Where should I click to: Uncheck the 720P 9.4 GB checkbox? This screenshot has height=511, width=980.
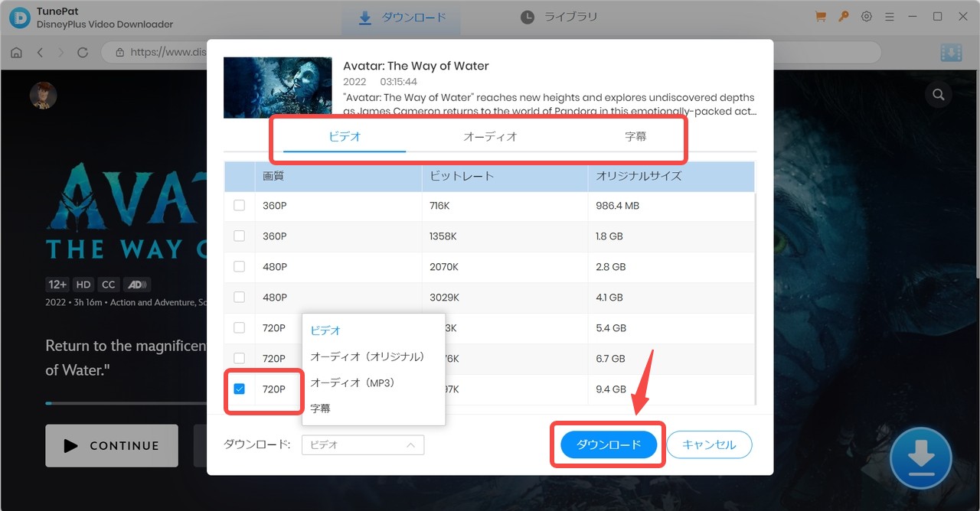click(239, 389)
